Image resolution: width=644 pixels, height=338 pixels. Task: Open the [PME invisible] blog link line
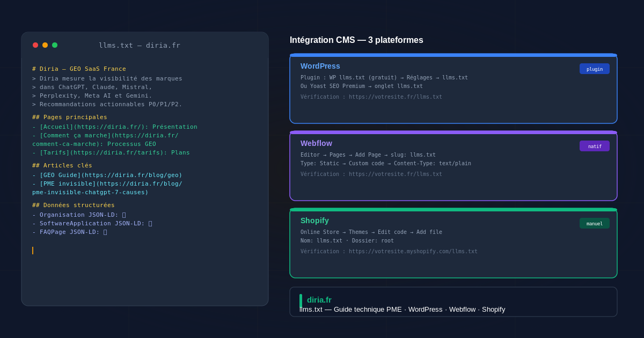107,183
